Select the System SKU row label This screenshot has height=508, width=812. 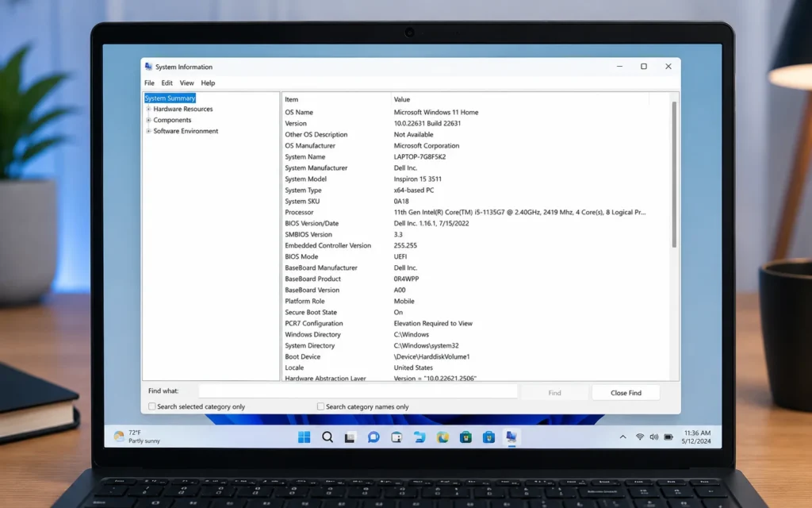point(302,201)
